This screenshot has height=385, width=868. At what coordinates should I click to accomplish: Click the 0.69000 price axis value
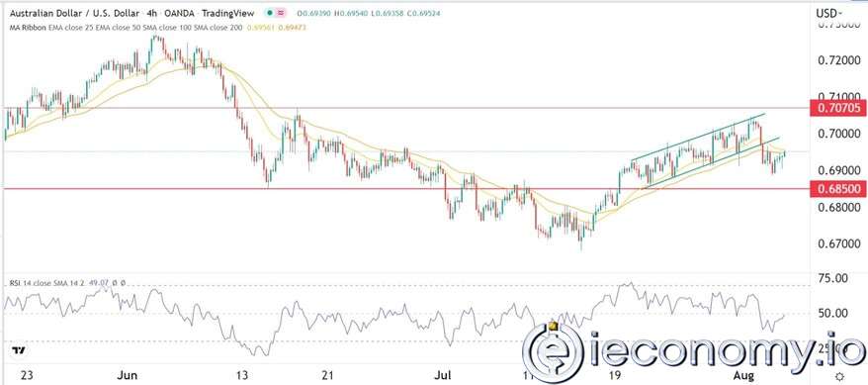coord(839,170)
